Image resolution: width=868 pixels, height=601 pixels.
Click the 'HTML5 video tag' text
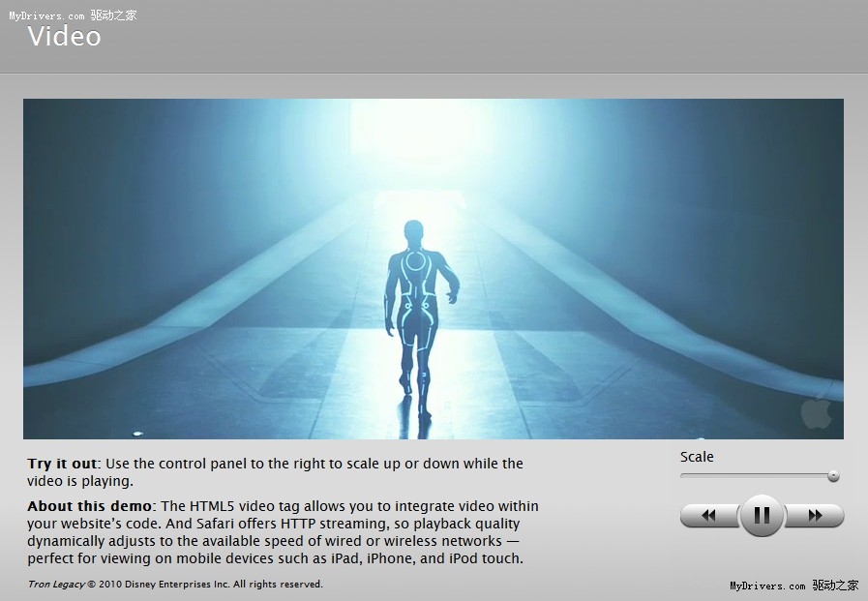245,506
